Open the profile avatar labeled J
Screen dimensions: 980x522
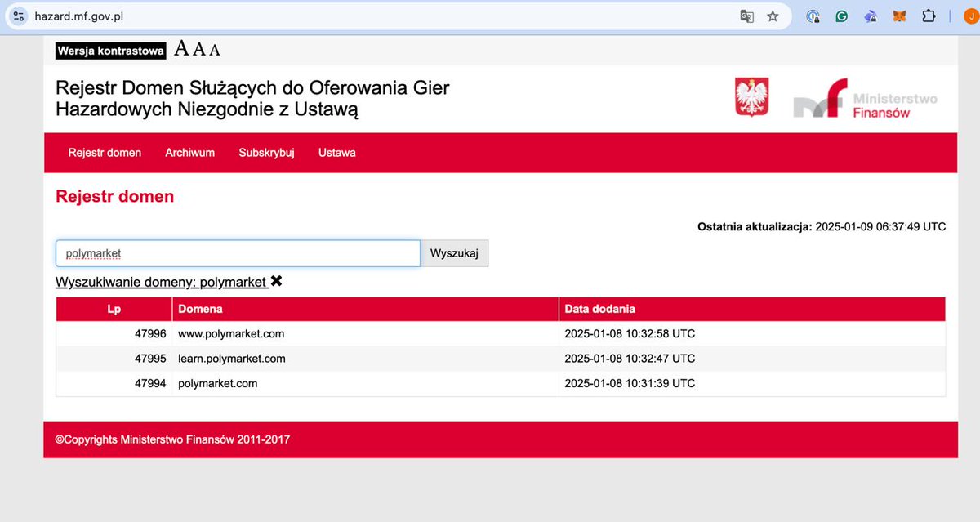970,16
